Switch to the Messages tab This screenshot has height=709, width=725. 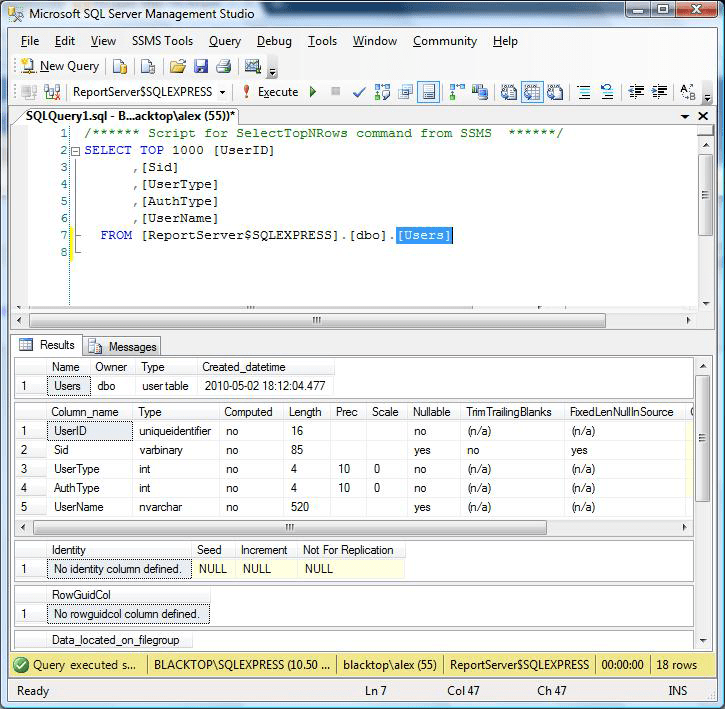pyautogui.click(x=123, y=346)
